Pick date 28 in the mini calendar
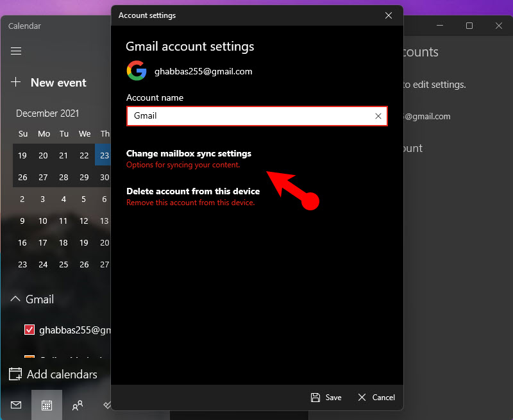 click(x=63, y=177)
